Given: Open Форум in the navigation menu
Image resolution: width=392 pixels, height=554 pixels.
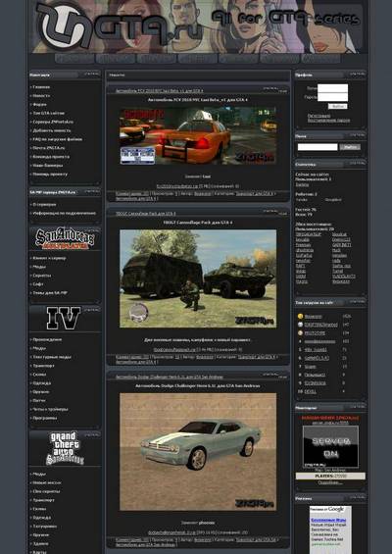Looking at the screenshot, I should [39, 104].
